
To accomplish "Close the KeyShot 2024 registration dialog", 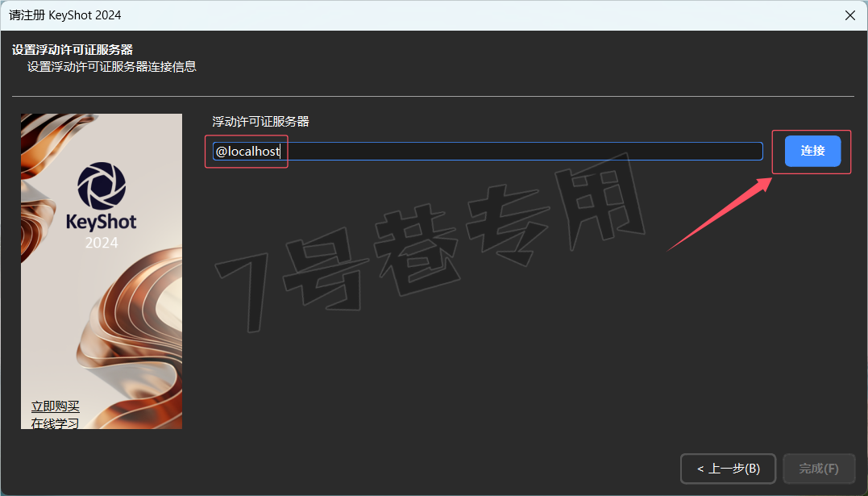I will pyautogui.click(x=850, y=15).
